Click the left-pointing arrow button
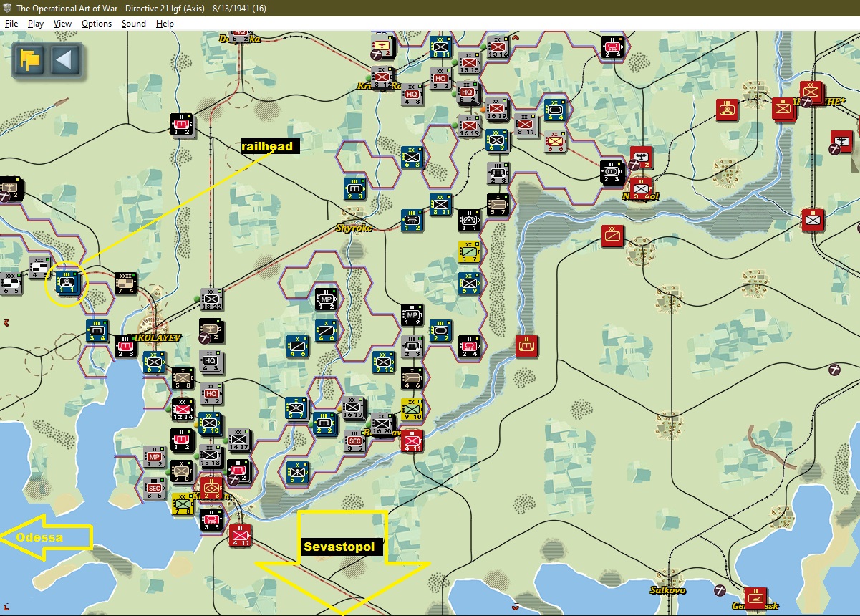This screenshot has width=860, height=616. point(65,59)
